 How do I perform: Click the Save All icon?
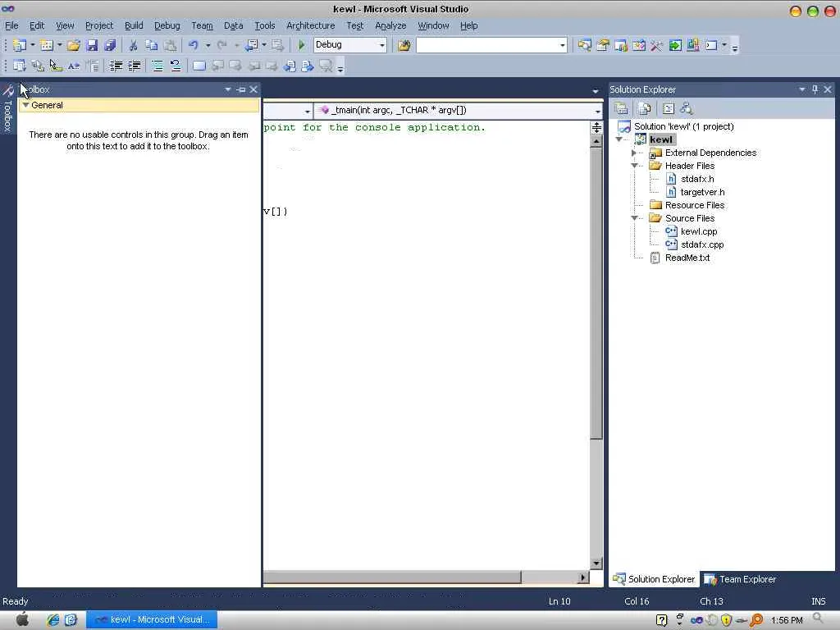(x=110, y=46)
